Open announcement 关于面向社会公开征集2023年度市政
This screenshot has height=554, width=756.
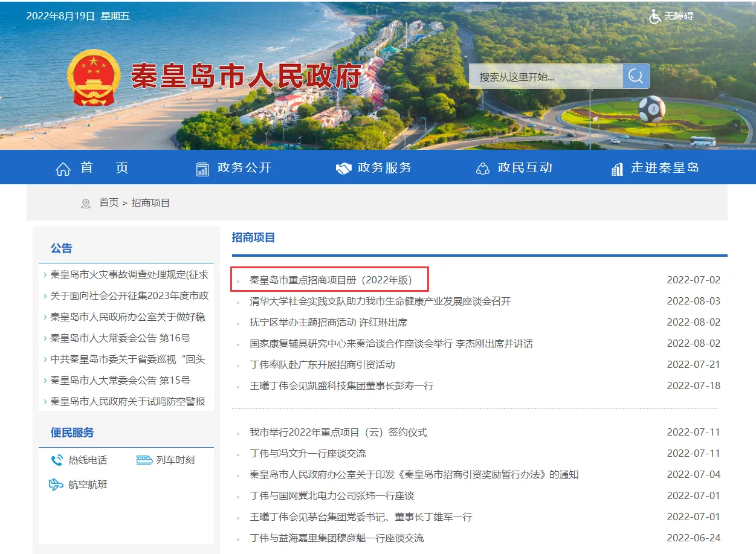[x=129, y=296]
